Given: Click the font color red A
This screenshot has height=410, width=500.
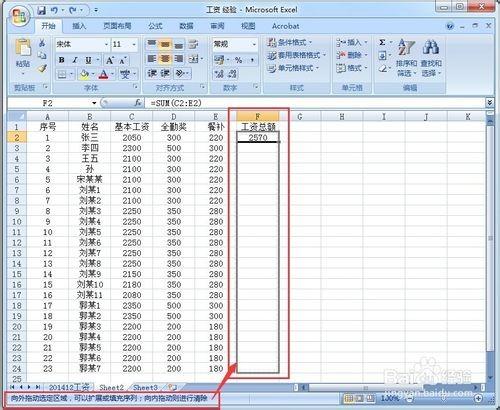Looking at the screenshot, I should [x=104, y=74].
